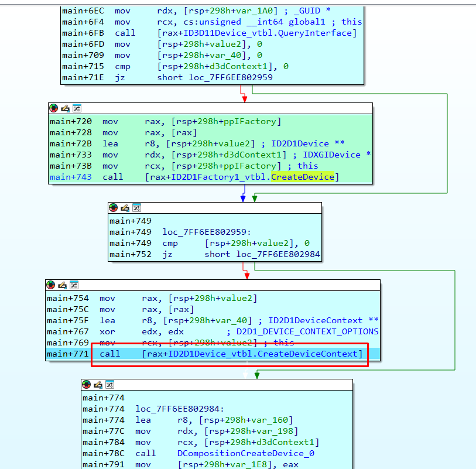Follow DCompositionCreateDevice_0 call target
The height and width of the screenshot is (469, 476).
click(x=245, y=454)
